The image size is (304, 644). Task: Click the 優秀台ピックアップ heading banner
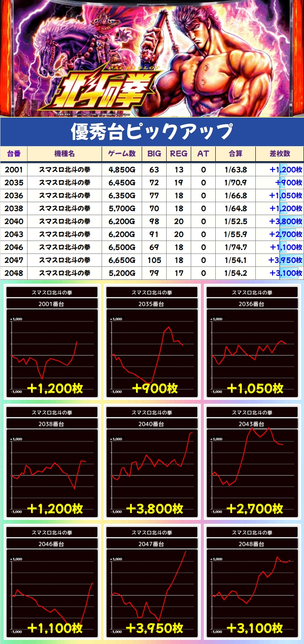pyautogui.click(x=152, y=131)
